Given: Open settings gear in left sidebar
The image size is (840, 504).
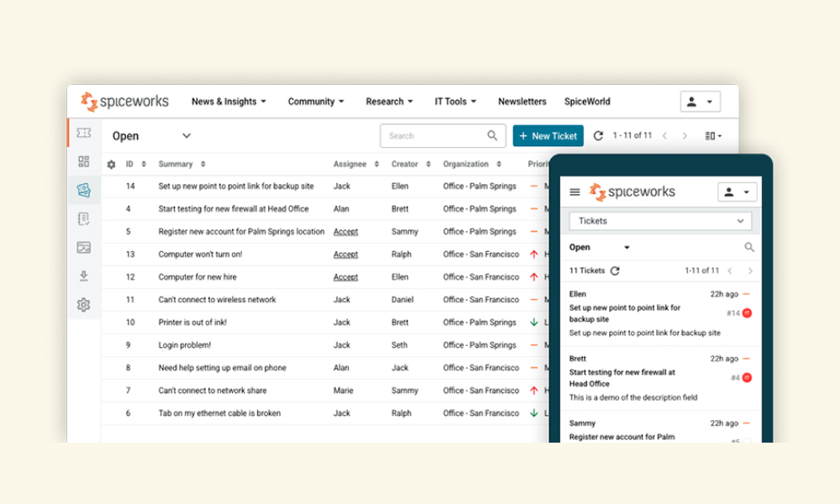Looking at the screenshot, I should tap(83, 305).
